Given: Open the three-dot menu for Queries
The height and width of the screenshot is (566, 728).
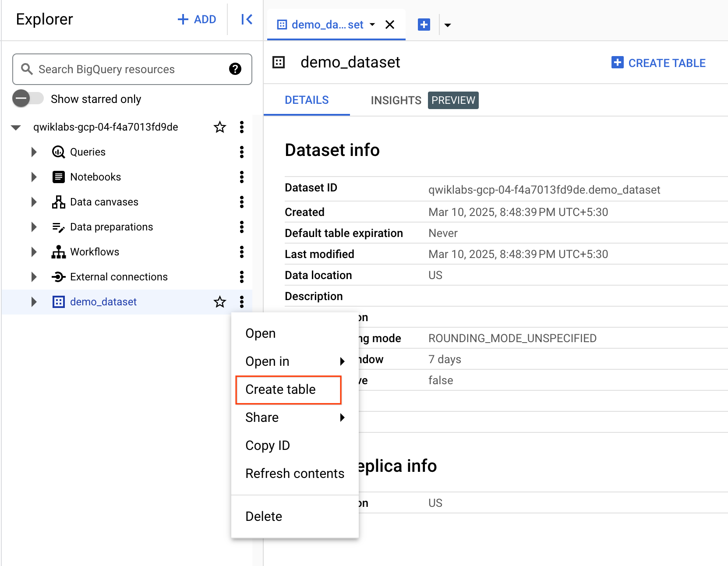Looking at the screenshot, I should pos(241,152).
